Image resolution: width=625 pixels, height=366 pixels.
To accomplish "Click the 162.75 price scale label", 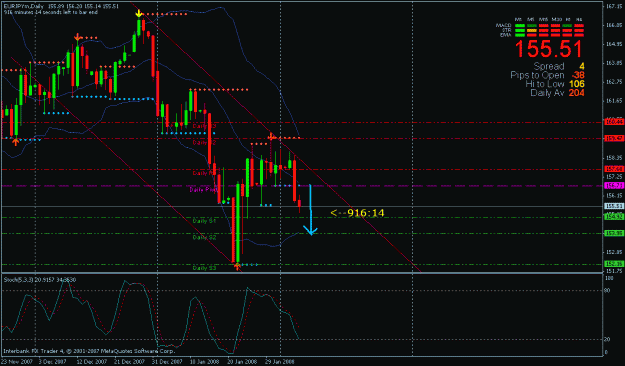I will [x=614, y=82].
